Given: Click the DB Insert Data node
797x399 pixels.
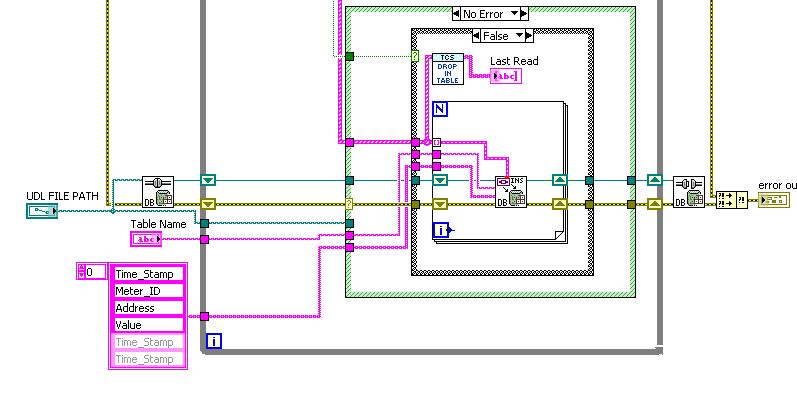Looking at the screenshot, I should tap(511, 192).
